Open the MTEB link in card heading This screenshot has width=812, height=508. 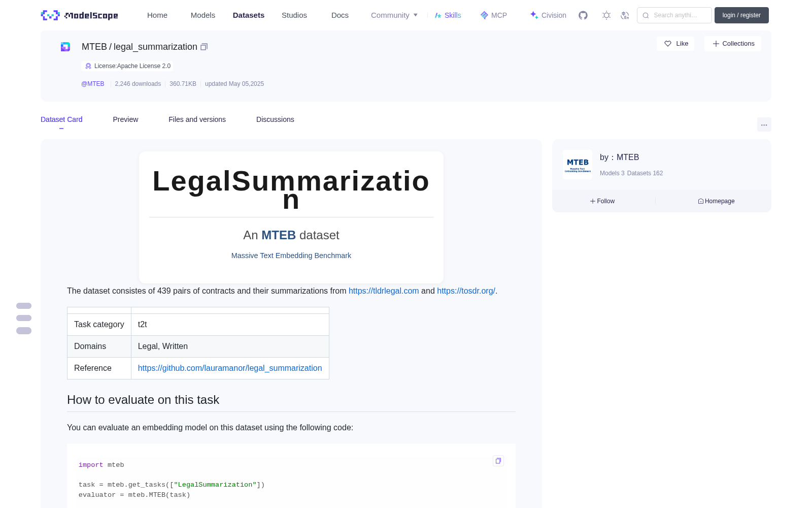coord(279,235)
